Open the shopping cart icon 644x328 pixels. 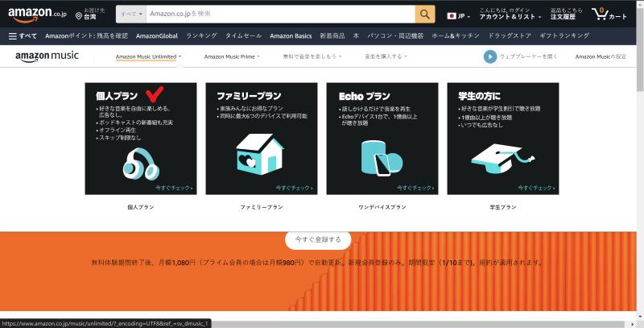[x=609, y=15]
